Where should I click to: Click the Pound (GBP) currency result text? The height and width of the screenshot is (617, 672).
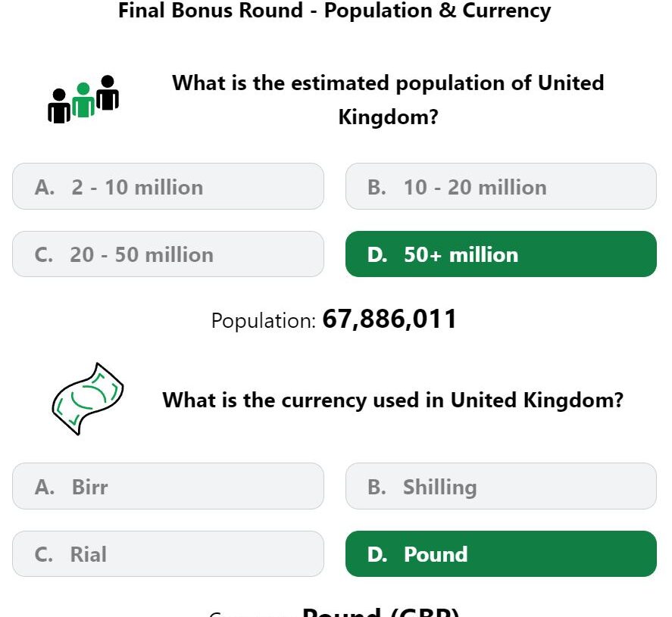[380, 612]
